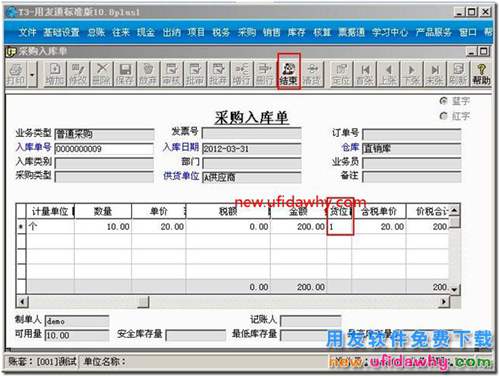Image resolution: width=500 pixels, height=377 pixels.
Task: Click the 放弃 (Discard) toolbar icon
Action: click(x=148, y=74)
